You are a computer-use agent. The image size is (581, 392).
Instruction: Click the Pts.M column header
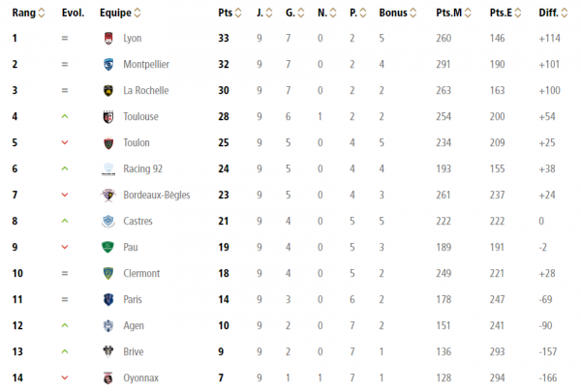(x=448, y=13)
